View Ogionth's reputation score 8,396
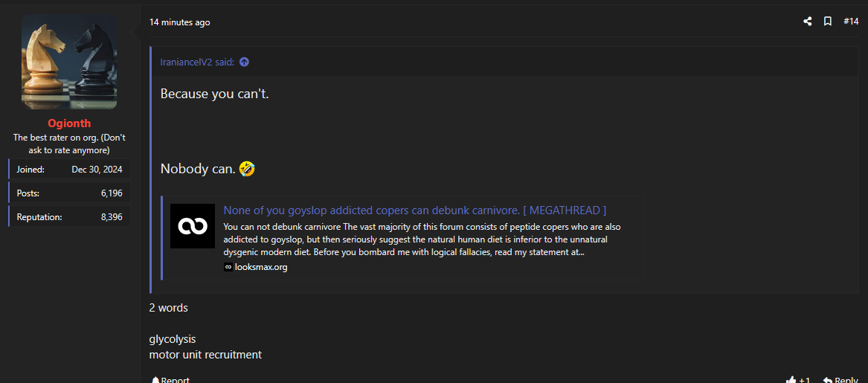 [x=112, y=217]
